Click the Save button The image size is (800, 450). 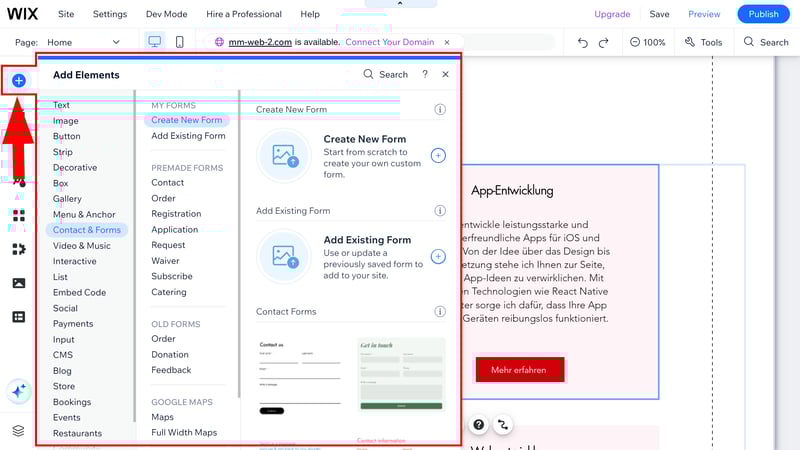click(x=659, y=14)
